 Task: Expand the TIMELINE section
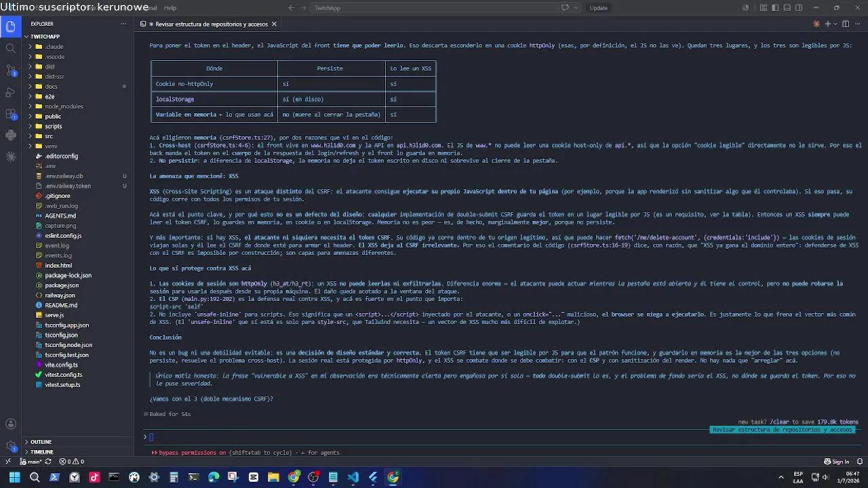click(41, 451)
